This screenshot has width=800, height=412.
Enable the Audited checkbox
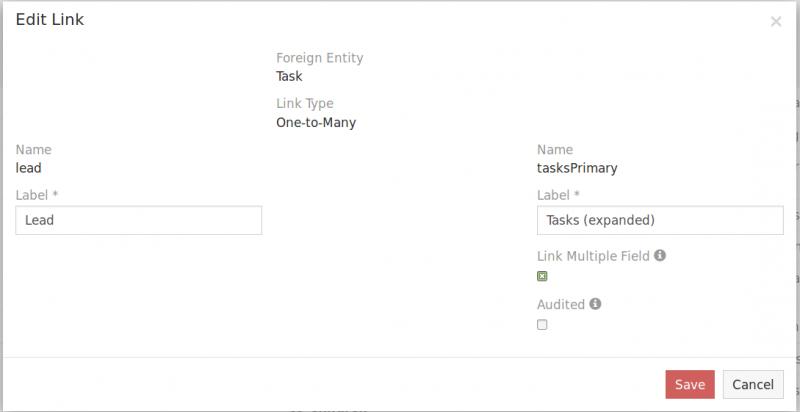542,324
